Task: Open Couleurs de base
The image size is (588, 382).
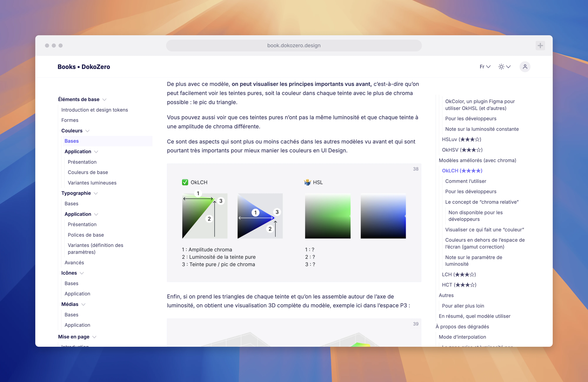Action: [88, 172]
